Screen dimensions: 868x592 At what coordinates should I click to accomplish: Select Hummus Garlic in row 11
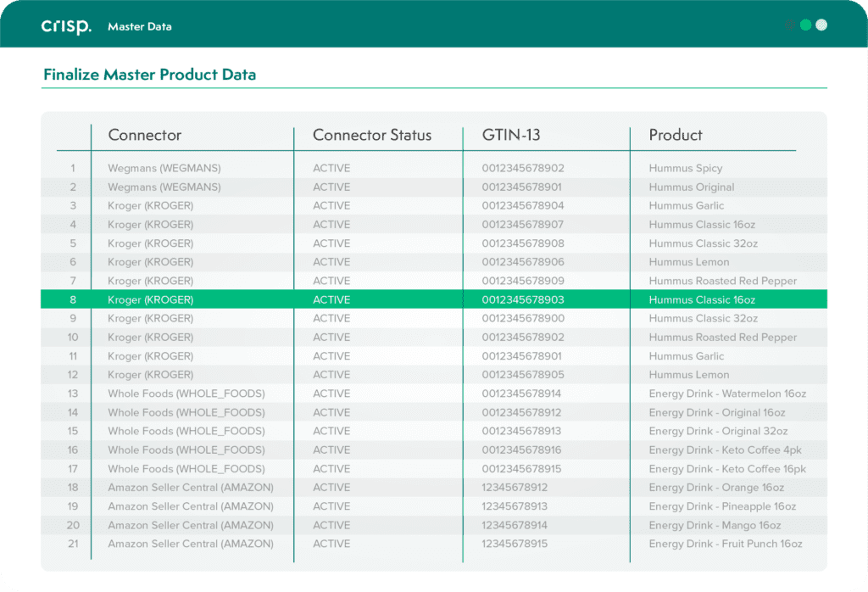[x=687, y=356]
